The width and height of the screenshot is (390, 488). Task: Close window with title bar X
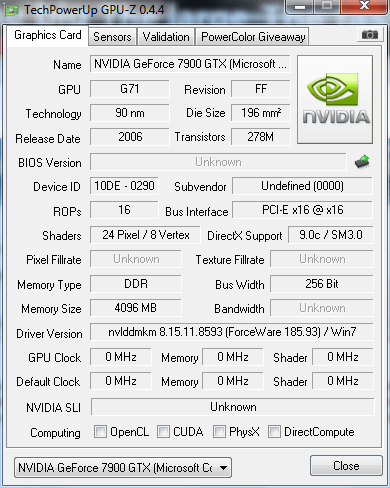click(364, 6)
